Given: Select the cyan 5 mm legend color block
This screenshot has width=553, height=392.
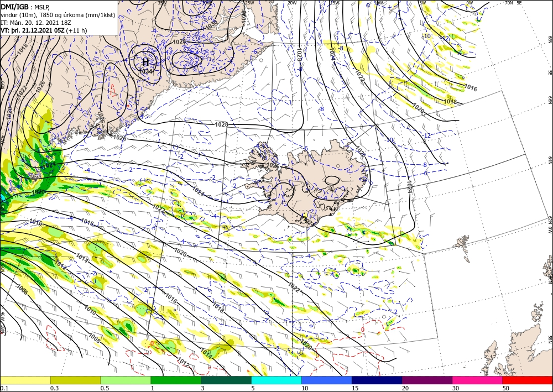Looking at the screenshot, I should tap(276, 380).
